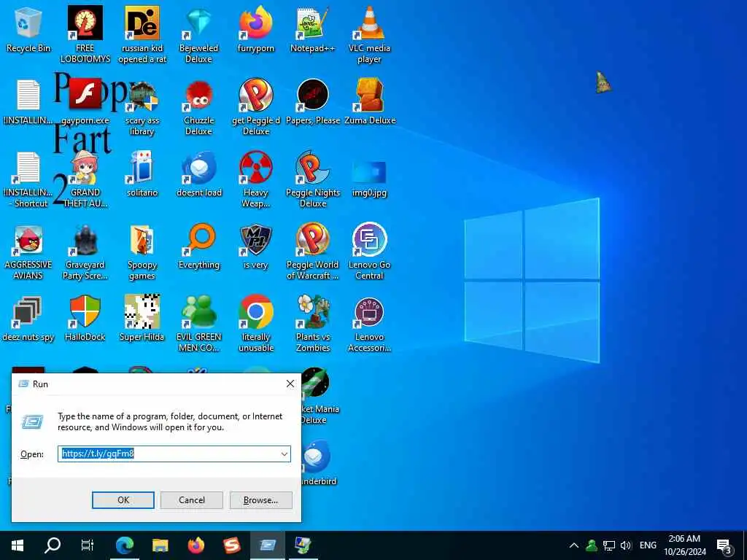The image size is (747, 560).
Task: Select the Notepad++ desktop icon
Action: [x=312, y=29]
